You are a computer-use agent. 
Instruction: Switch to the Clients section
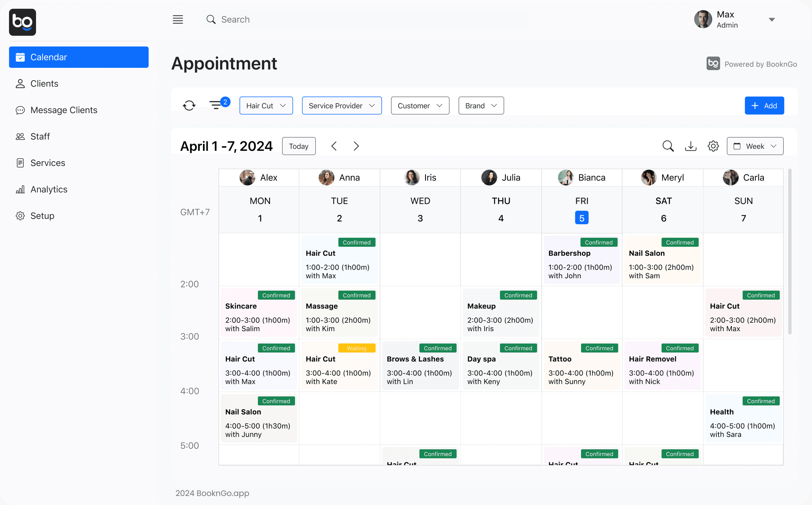point(44,83)
